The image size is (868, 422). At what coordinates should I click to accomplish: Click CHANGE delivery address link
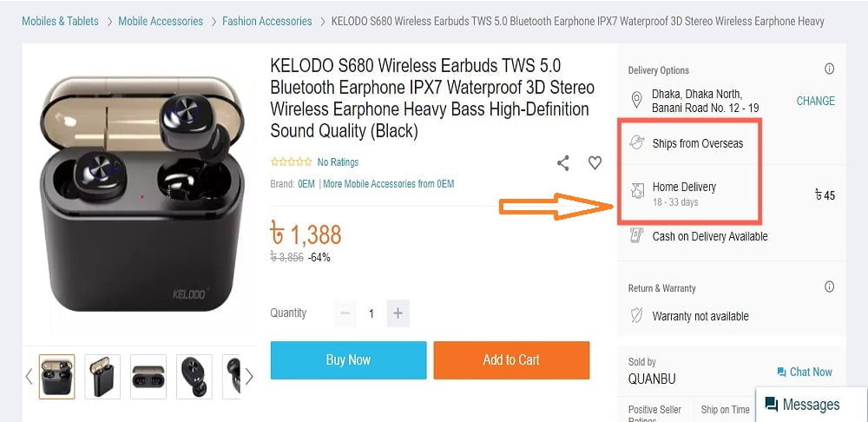tap(815, 101)
